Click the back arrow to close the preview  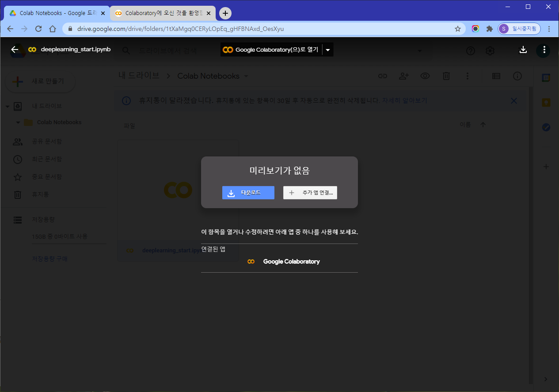pyautogui.click(x=15, y=49)
